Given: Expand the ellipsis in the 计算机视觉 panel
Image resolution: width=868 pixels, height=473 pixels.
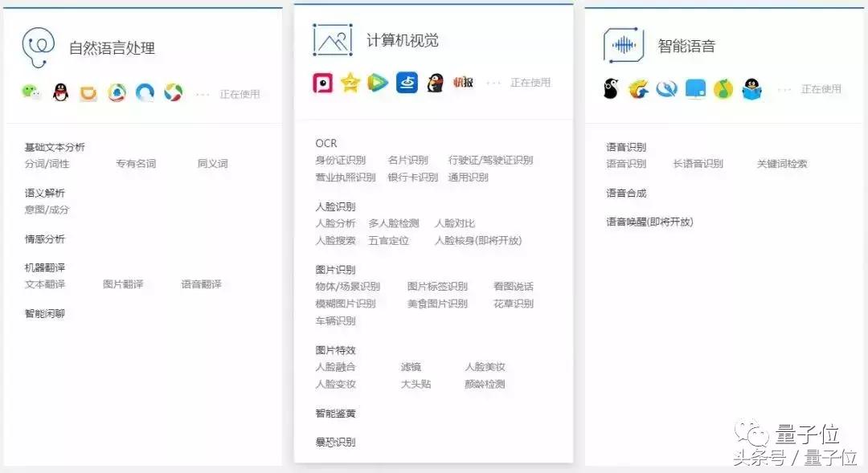Looking at the screenshot, I should [493, 82].
